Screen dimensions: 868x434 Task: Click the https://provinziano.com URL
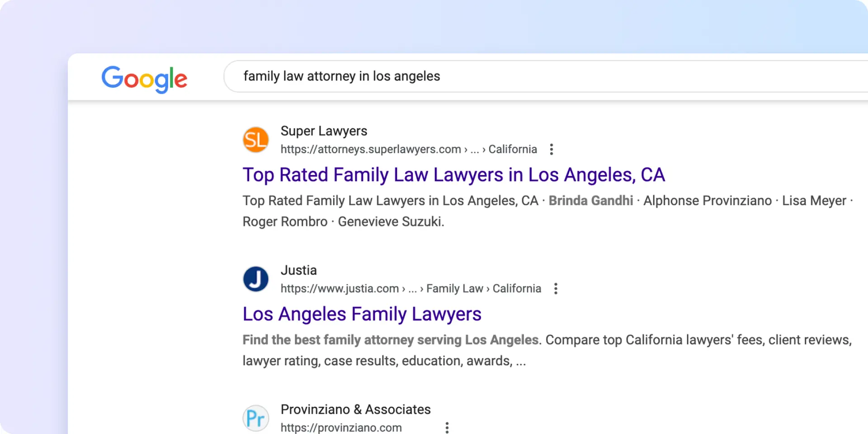tap(341, 428)
